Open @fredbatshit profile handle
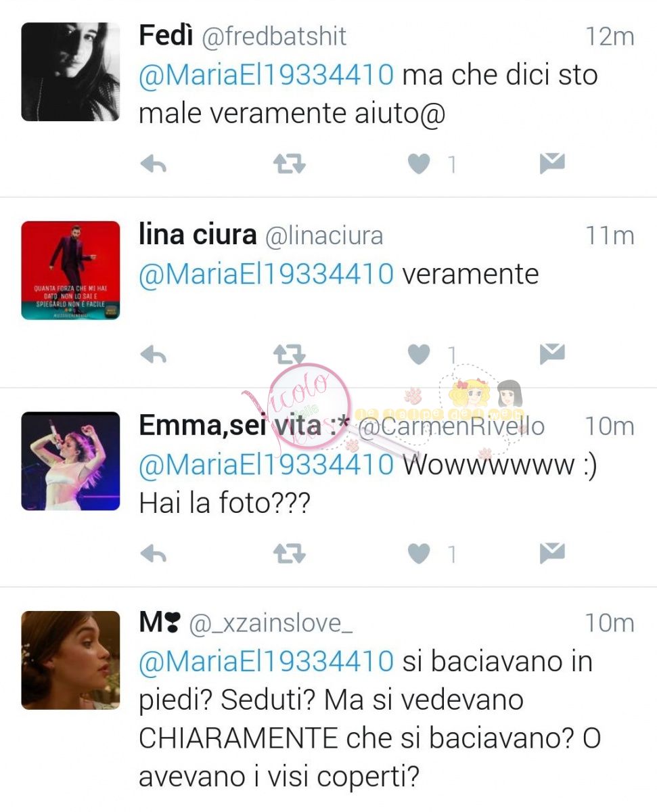This screenshot has height=812, width=657. [274, 37]
